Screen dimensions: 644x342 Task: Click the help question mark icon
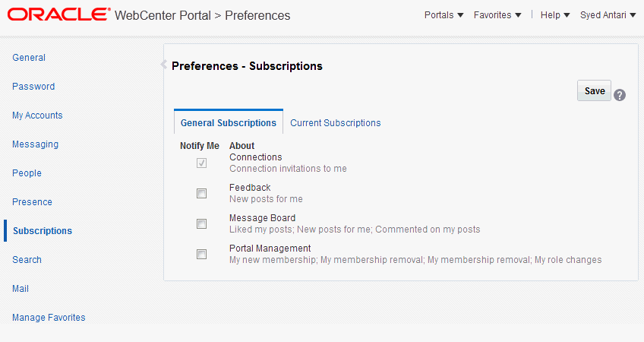pos(620,95)
